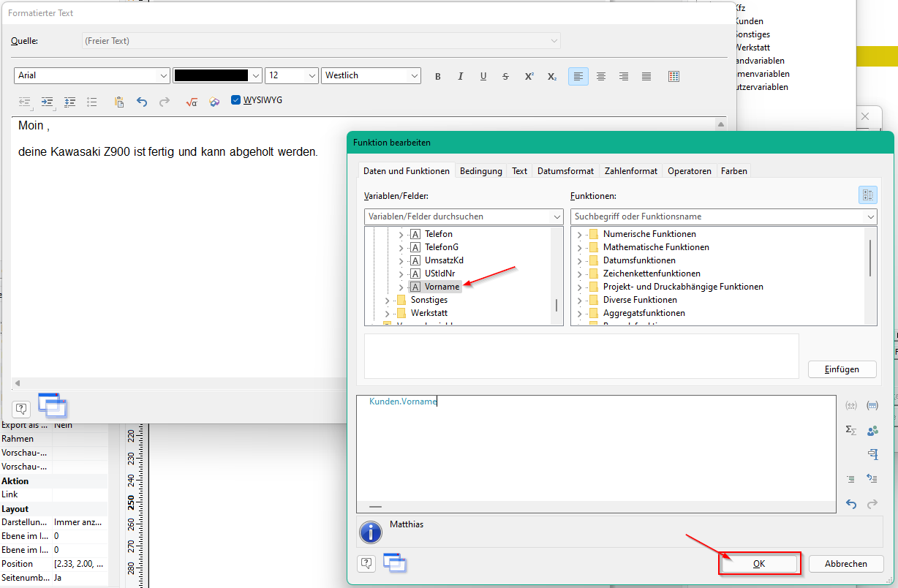The height and width of the screenshot is (588, 898).
Task: Toggle functions tree view mode icon
Action: click(867, 195)
